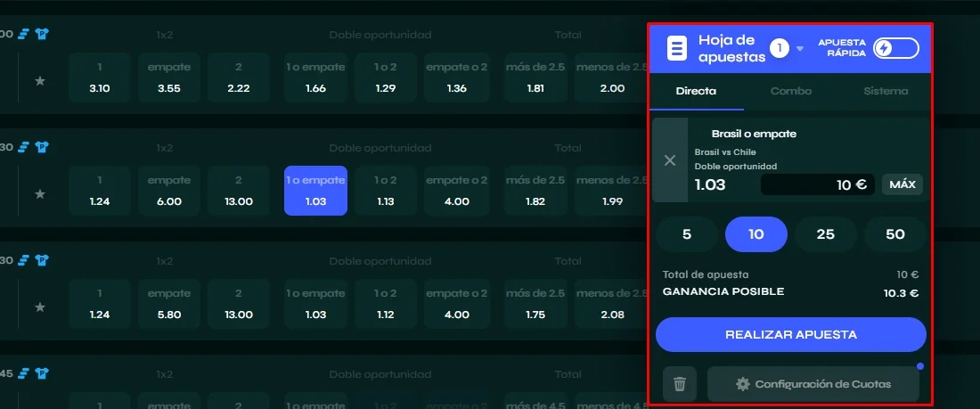Click the stake input field showing 10 €
Viewport: 980px width, 409px height.
click(x=818, y=184)
